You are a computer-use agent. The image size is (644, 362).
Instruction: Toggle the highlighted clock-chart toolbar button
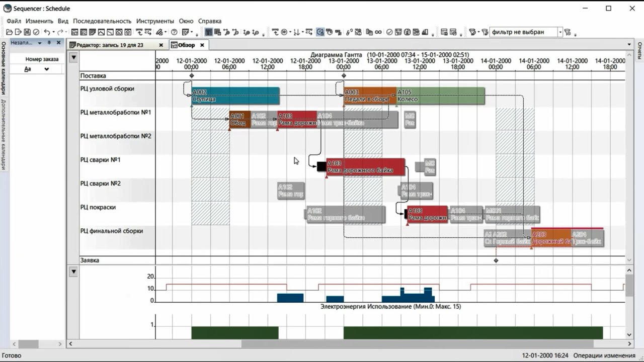[x=320, y=32]
